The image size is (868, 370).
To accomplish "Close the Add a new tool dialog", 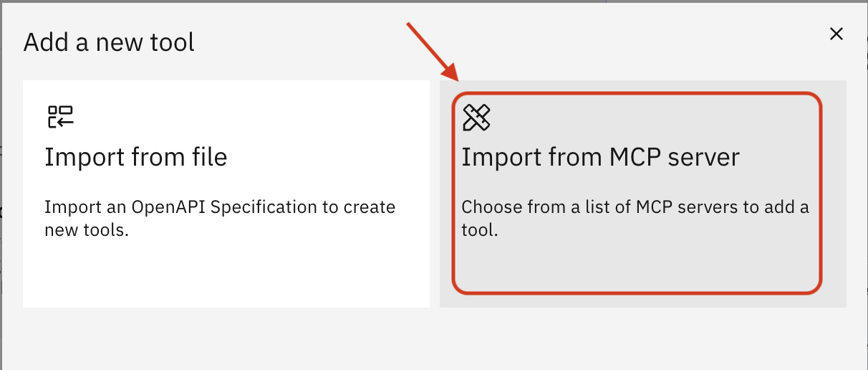I will [836, 34].
